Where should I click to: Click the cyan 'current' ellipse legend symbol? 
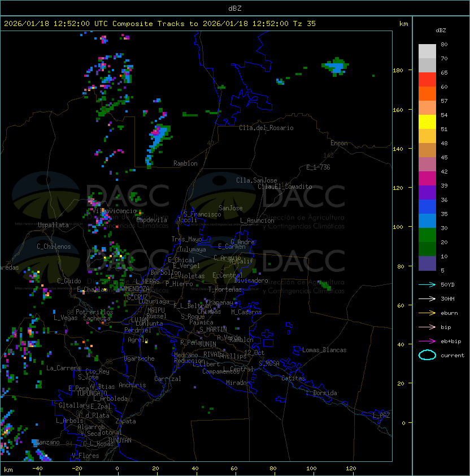(427, 355)
